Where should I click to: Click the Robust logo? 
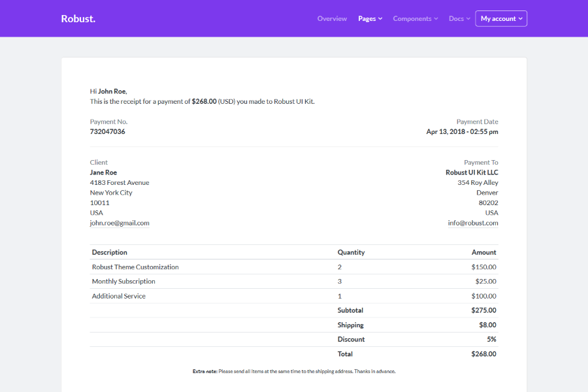click(78, 18)
